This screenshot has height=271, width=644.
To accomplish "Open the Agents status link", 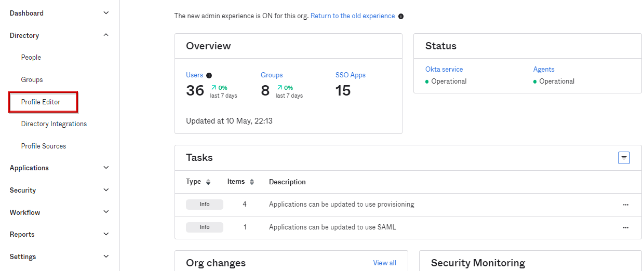I will (544, 70).
